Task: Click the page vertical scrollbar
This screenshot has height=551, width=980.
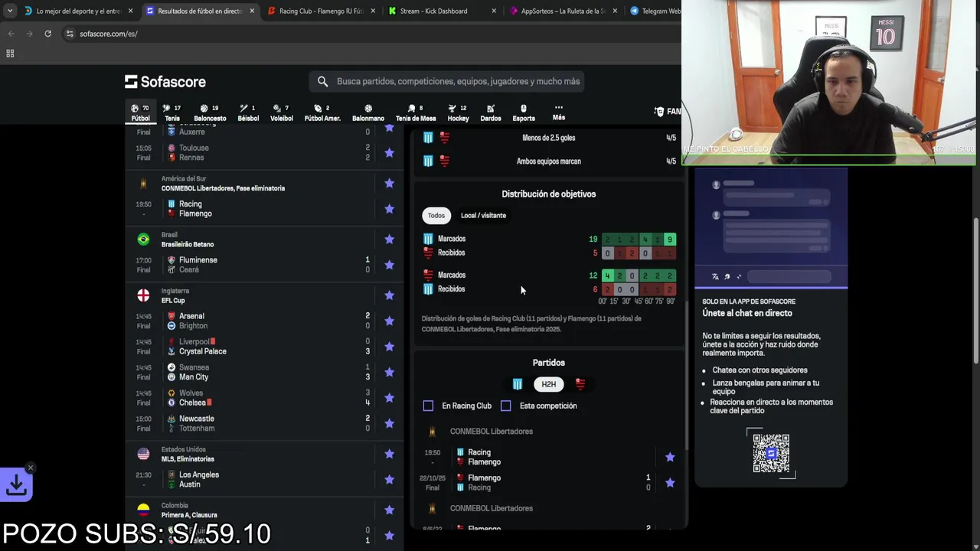Action: point(975,291)
